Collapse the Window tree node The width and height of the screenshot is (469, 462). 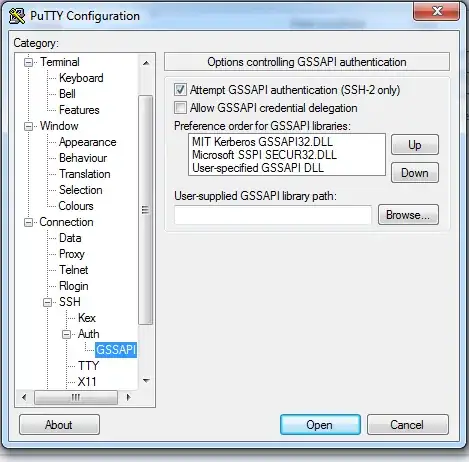pos(29,126)
